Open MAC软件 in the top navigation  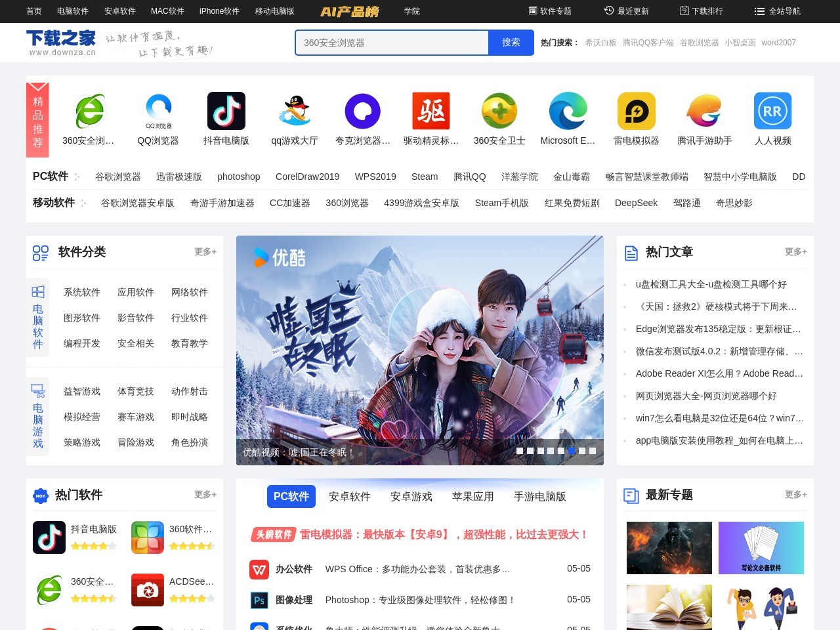tap(167, 11)
